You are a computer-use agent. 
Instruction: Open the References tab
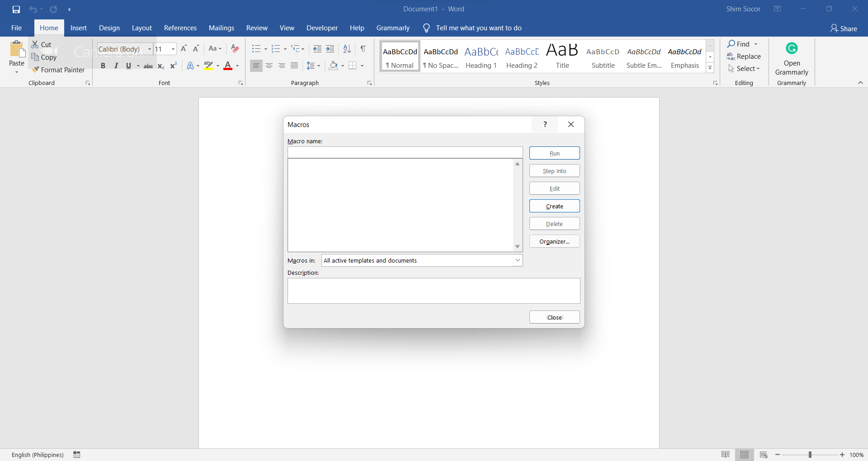pos(180,28)
